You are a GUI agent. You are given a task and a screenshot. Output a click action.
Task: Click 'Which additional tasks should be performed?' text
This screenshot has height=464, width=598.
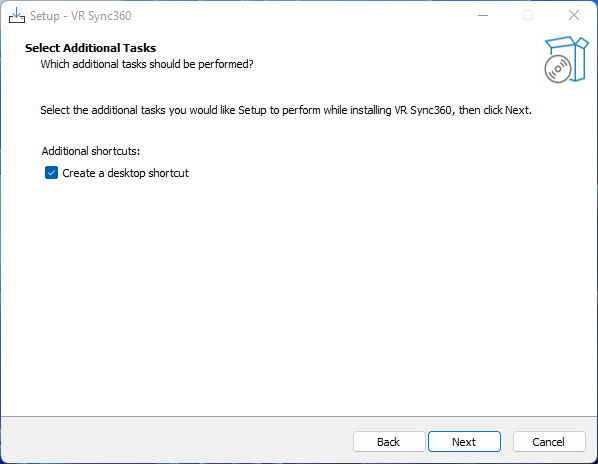[x=147, y=64]
